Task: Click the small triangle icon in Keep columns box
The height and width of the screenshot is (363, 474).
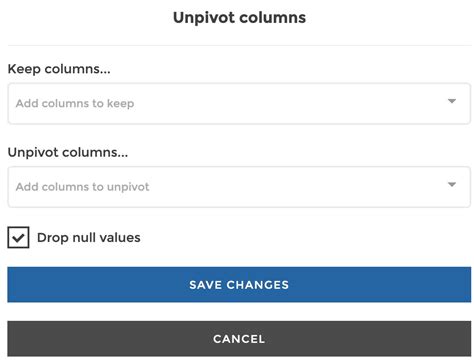Action: click(452, 101)
